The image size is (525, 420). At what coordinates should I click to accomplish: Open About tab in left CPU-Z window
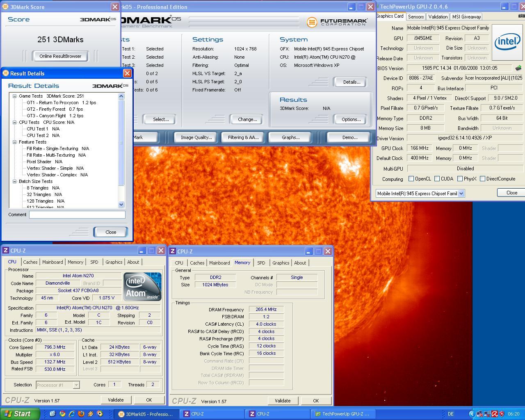click(x=133, y=262)
